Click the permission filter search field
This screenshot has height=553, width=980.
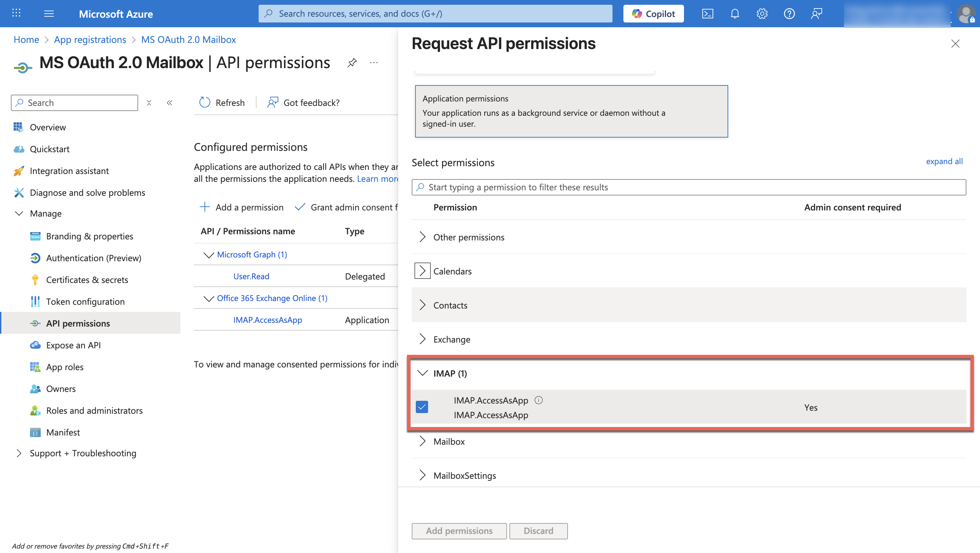coord(689,187)
